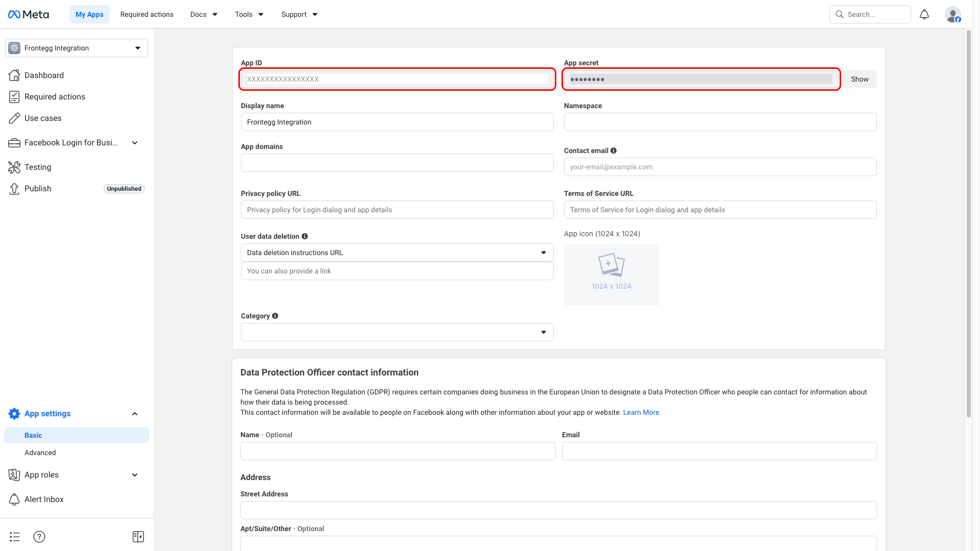
Task: Click the Meta logo
Action: (x=29, y=14)
